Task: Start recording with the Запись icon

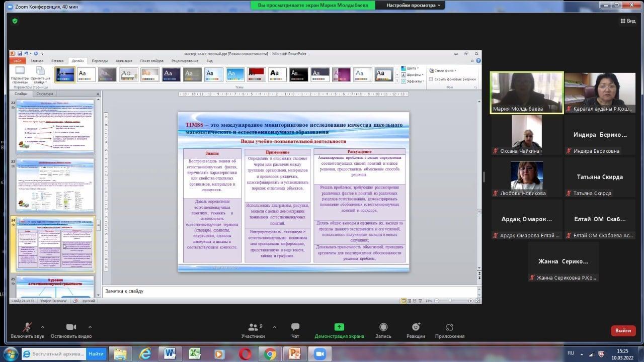Action: coord(383,327)
